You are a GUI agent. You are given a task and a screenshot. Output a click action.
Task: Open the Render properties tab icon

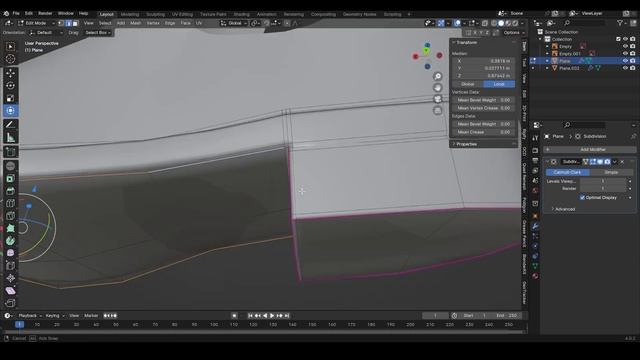[x=535, y=151]
